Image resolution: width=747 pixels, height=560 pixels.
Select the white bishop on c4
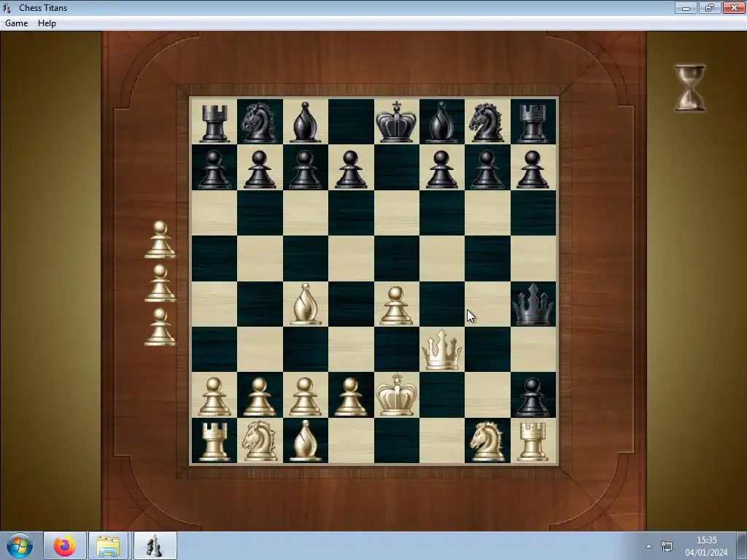pyautogui.click(x=306, y=304)
